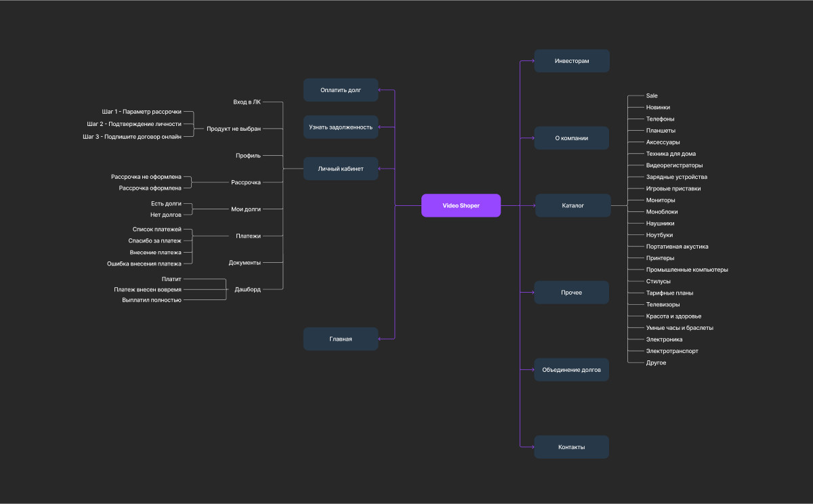Click Техника для дома label
Viewport: 813px width, 504px height.
671,154
